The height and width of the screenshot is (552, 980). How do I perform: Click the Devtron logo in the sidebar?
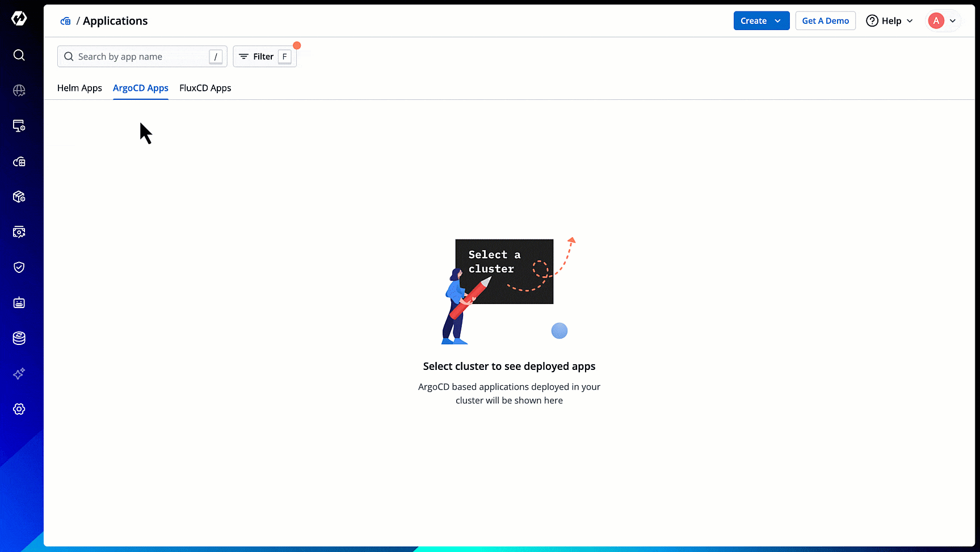tap(19, 19)
